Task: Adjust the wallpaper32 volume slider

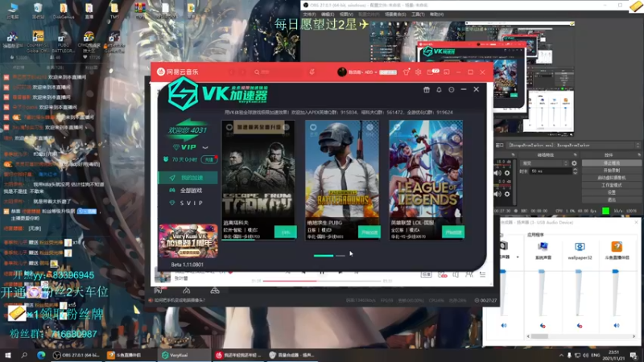Action: coord(578,271)
